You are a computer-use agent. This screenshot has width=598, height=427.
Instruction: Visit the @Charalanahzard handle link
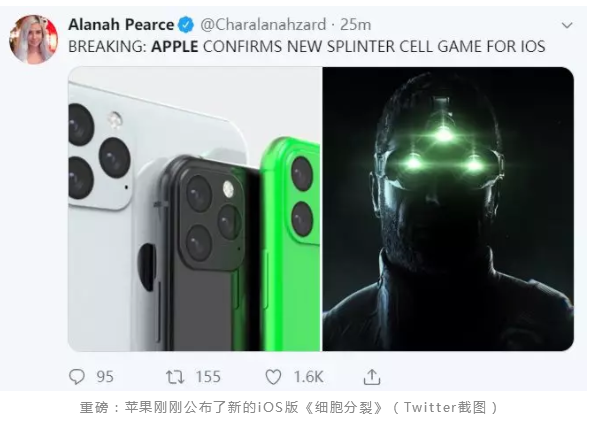click(263, 25)
